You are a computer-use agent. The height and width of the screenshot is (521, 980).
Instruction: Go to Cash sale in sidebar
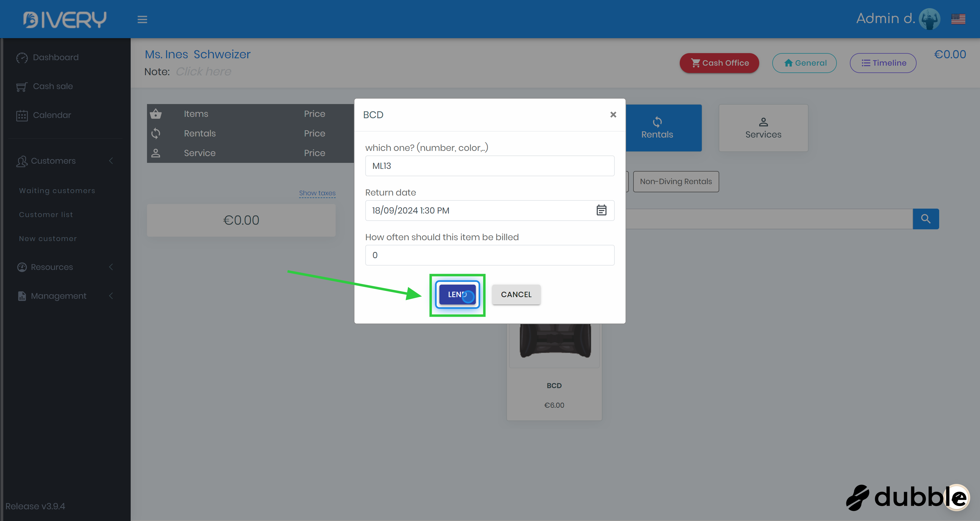[53, 86]
